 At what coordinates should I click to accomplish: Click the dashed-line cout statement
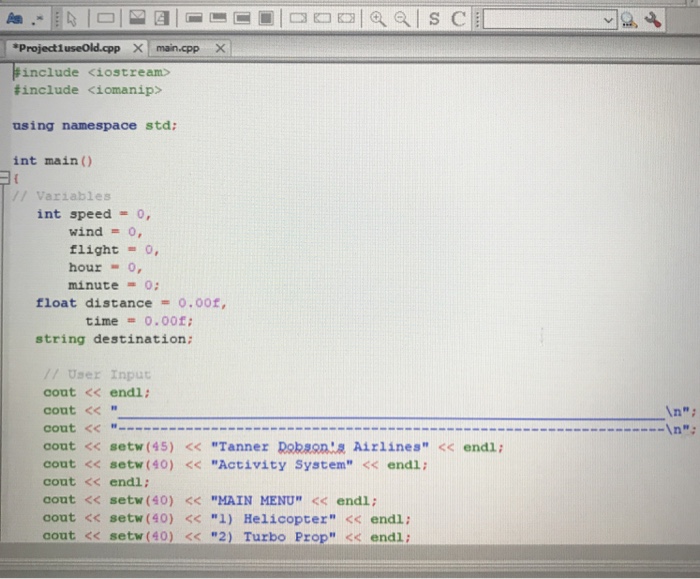[369, 429]
